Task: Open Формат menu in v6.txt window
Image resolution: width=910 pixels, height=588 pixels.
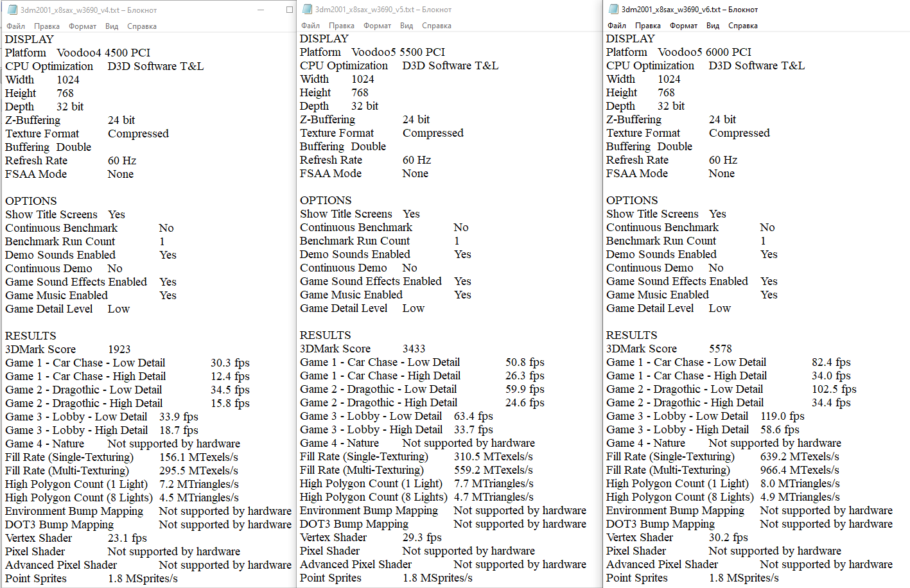Action: click(684, 26)
